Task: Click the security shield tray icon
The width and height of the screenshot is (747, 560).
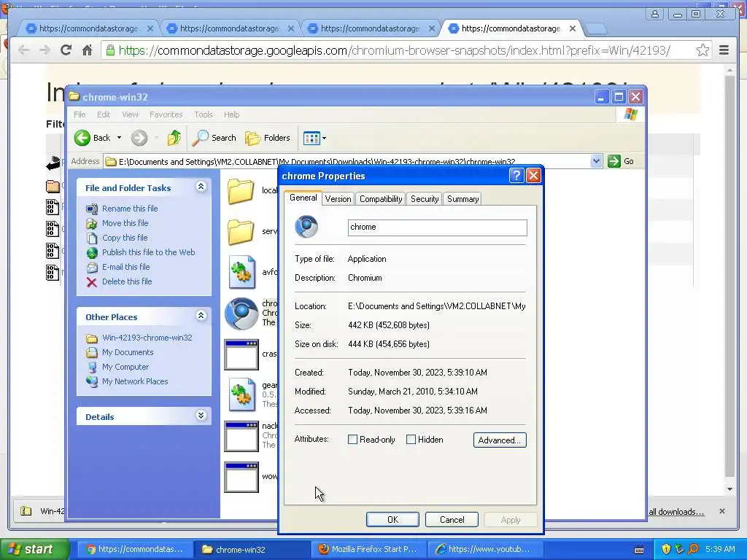Action: pos(665,549)
